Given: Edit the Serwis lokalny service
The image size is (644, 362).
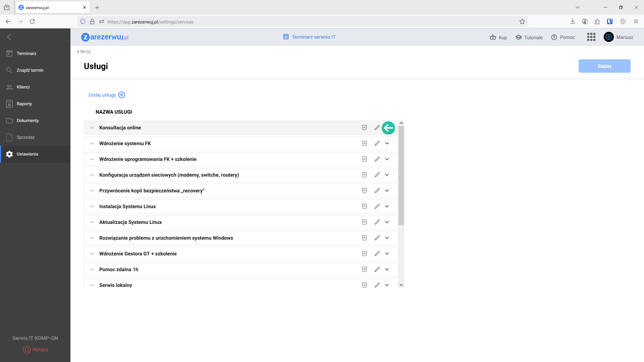Looking at the screenshot, I should [x=377, y=285].
